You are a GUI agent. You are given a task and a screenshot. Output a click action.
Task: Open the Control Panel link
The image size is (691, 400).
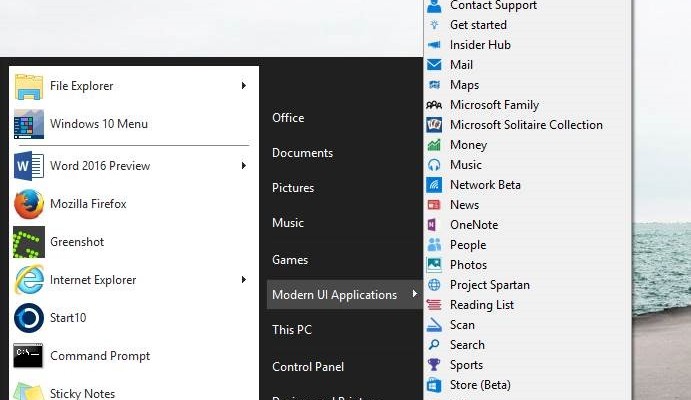point(308,367)
